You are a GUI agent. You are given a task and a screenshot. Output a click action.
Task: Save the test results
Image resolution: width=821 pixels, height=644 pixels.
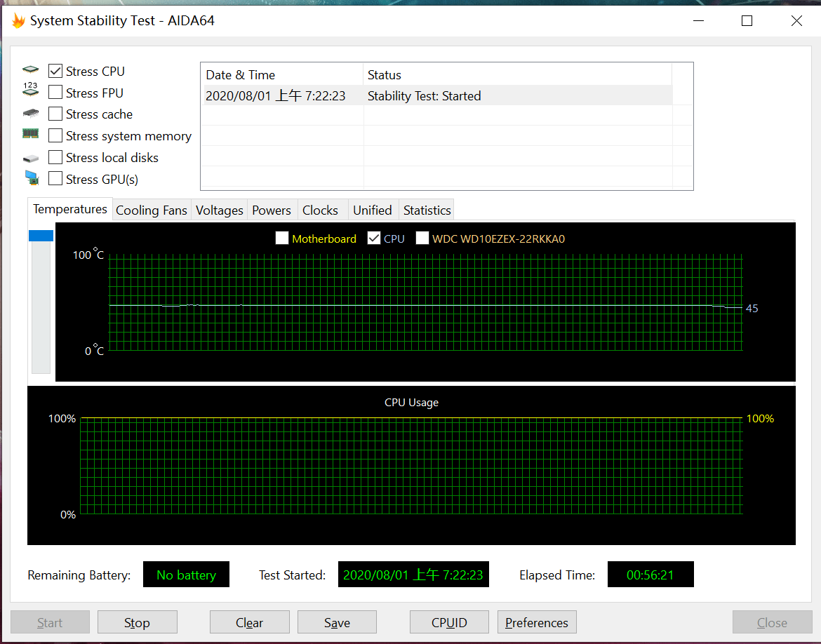pyautogui.click(x=338, y=622)
